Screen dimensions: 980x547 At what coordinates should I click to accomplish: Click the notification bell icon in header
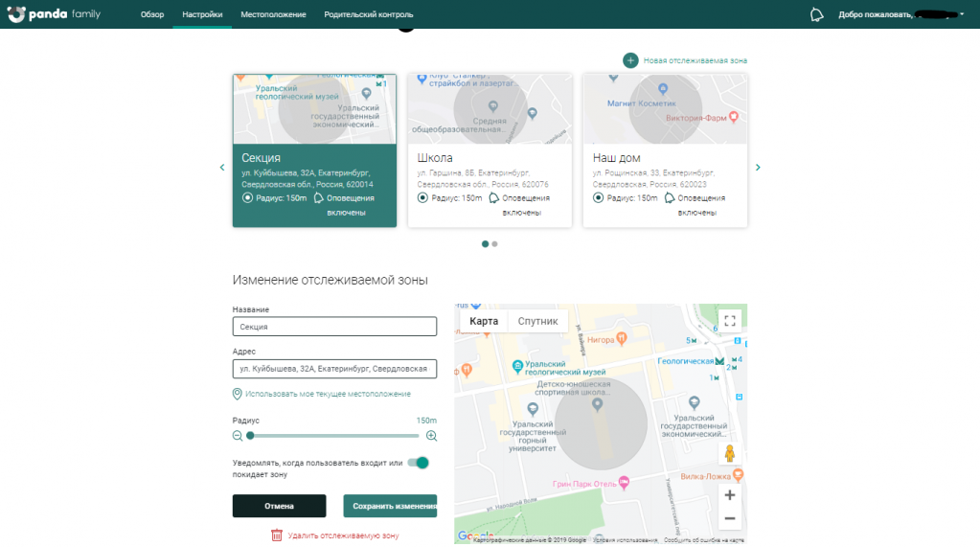pos(816,14)
